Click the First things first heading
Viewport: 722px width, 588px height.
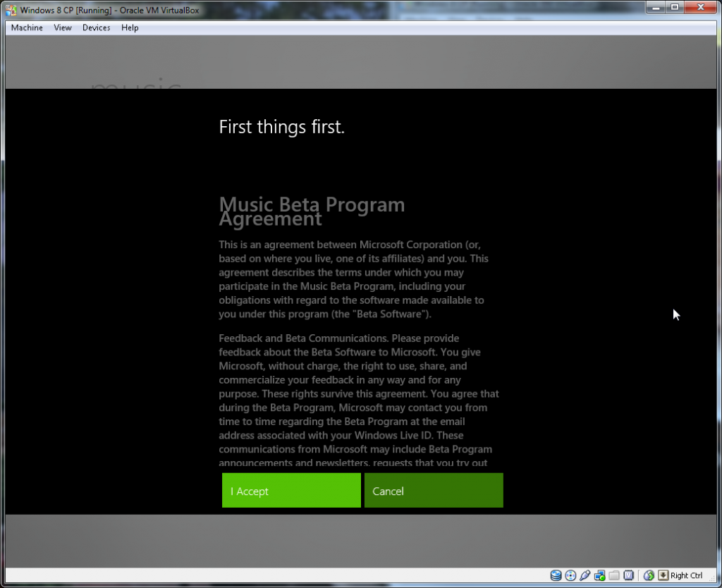point(281,128)
